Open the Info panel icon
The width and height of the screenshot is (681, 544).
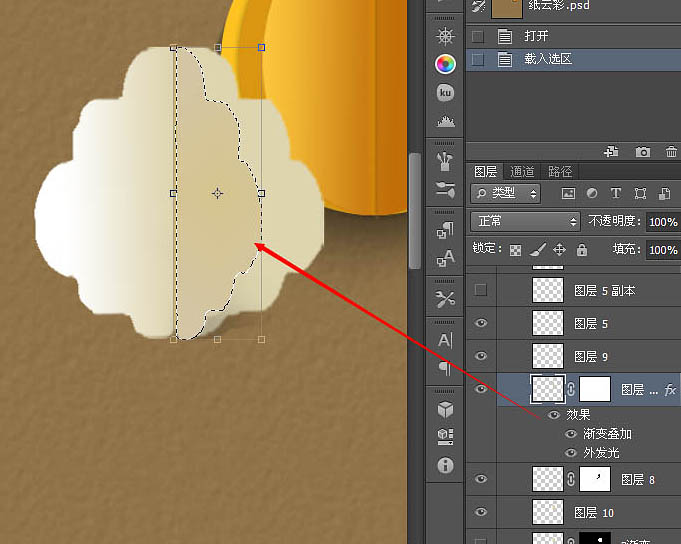445,465
